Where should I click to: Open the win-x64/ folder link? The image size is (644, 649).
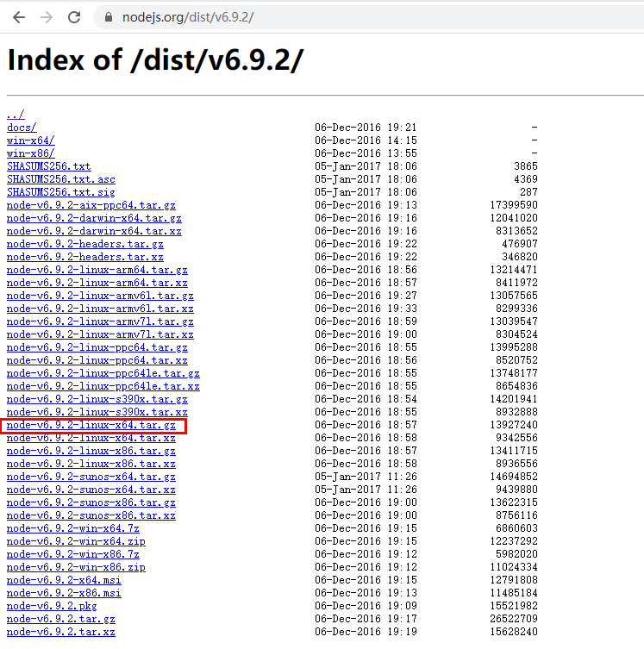click(31, 140)
